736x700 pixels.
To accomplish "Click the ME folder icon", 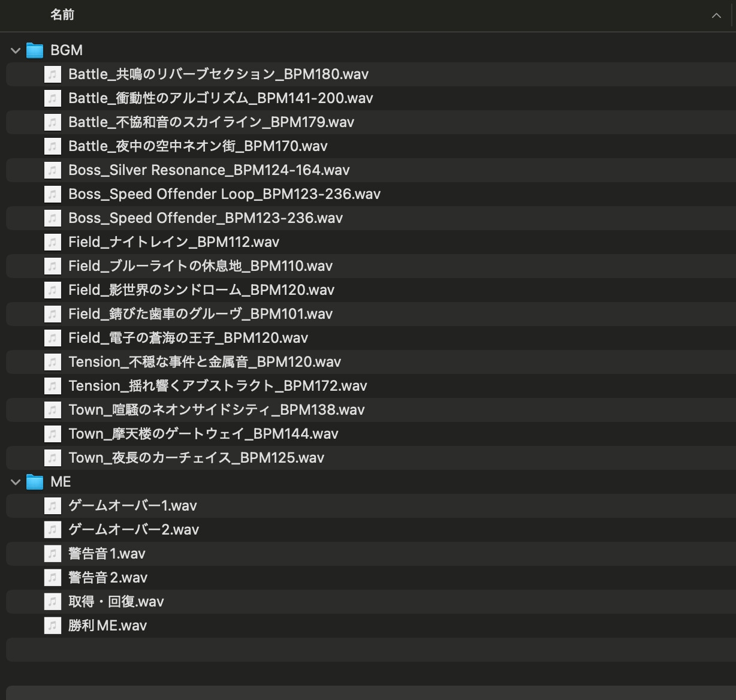I will point(35,482).
